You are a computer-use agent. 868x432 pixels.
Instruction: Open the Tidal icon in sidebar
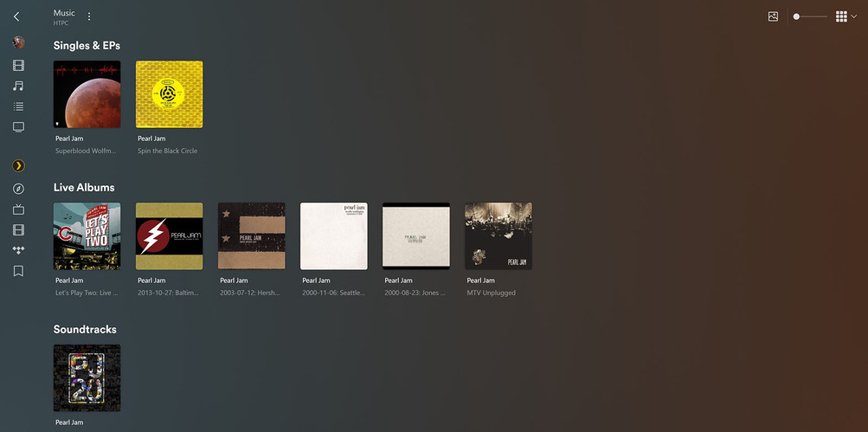18,250
